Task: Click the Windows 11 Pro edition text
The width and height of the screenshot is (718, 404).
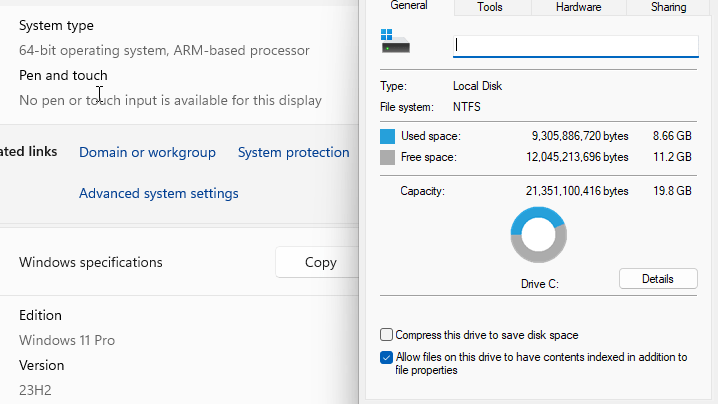Action: [67, 340]
